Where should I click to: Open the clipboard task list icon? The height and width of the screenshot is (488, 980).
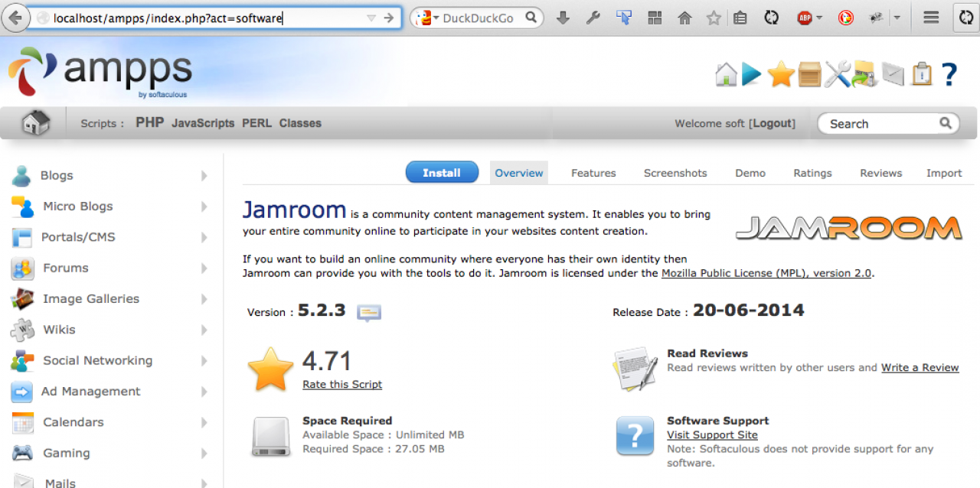922,74
